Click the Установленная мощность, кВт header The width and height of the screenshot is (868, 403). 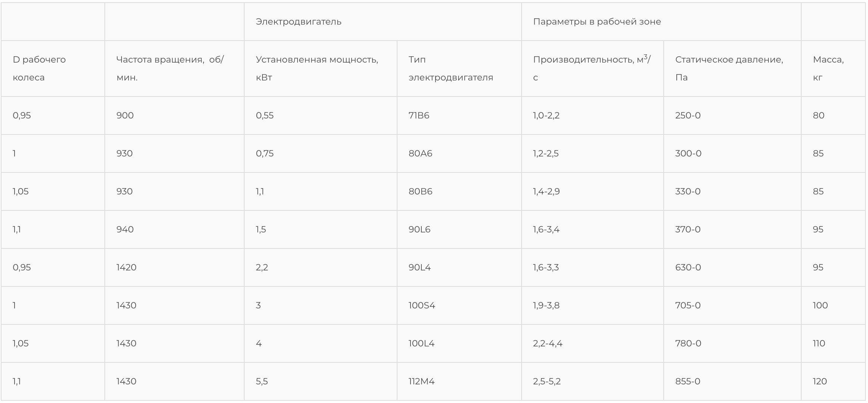click(317, 69)
